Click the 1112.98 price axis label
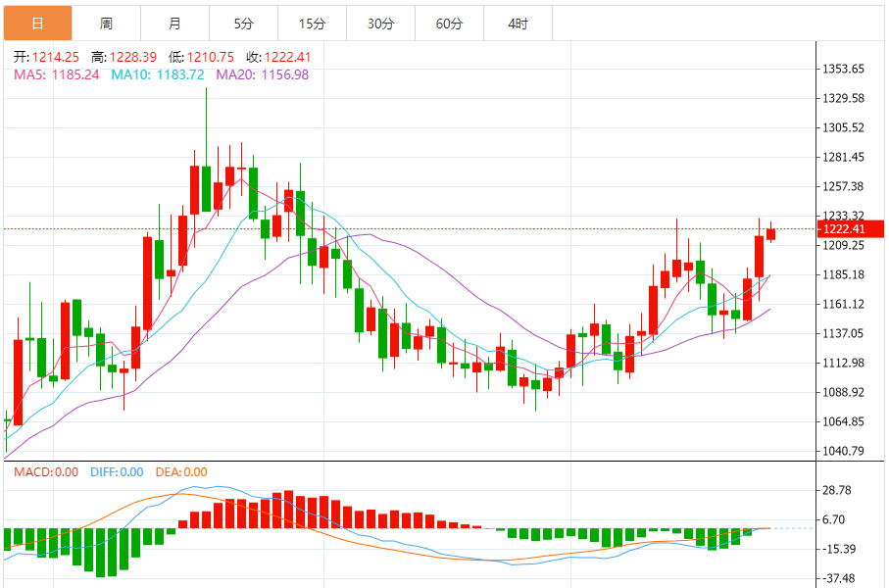This screenshot has width=889, height=588. pos(844,363)
